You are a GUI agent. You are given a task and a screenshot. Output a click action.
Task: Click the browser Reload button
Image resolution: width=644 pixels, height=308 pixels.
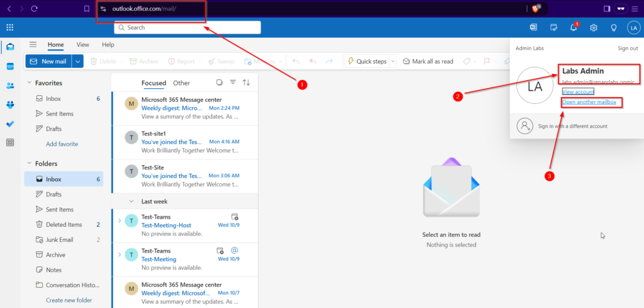34,8
